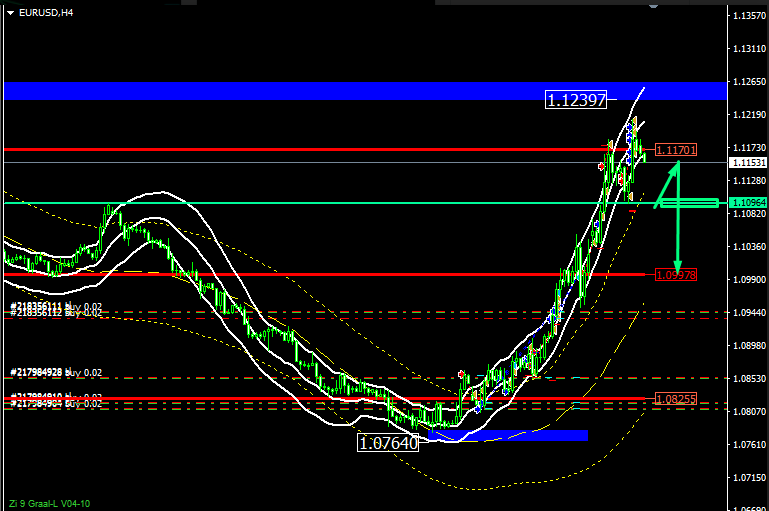769x511 pixels.
Task: Click 1.10820 on the price scale
Action: (x=749, y=214)
